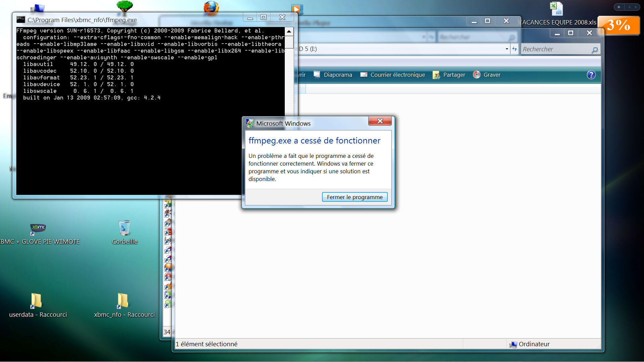
Task: Maximize the ffmpeg.exe console window
Action: [x=264, y=17]
